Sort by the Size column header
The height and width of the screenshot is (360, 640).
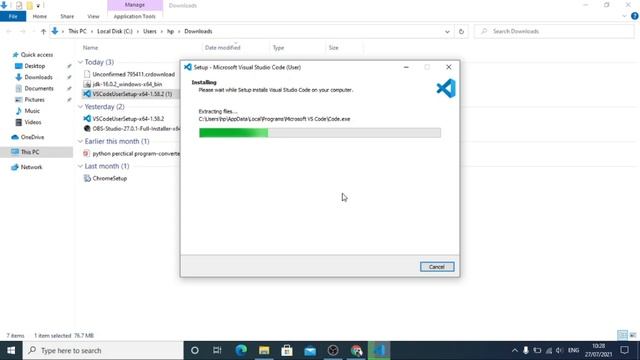click(x=333, y=48)
